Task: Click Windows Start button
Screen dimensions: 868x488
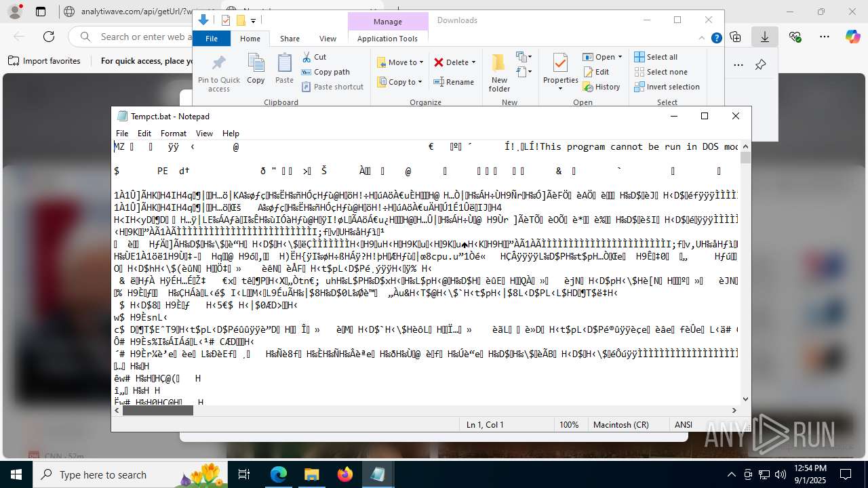Action: click(16, 474)
